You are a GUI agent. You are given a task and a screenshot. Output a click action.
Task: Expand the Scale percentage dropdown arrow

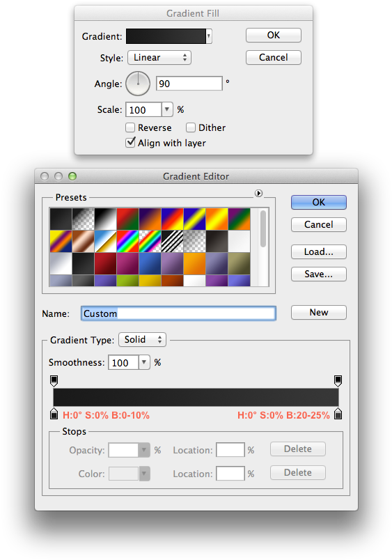[167, 109]
